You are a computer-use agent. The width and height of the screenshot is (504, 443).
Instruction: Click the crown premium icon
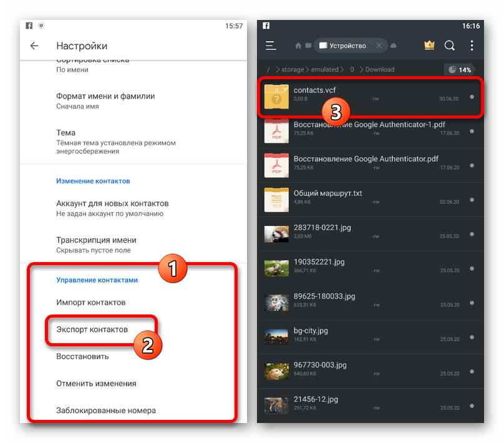[429, 46]
